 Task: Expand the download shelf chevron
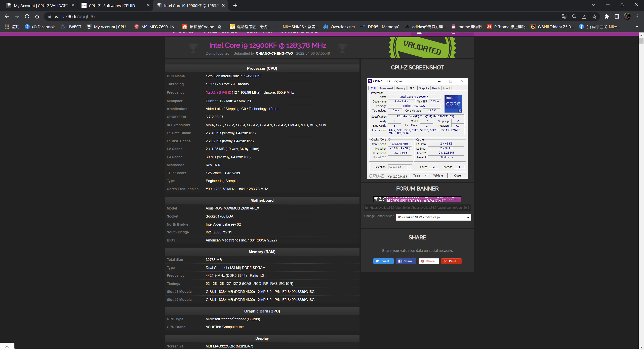(x=7, y=346)
